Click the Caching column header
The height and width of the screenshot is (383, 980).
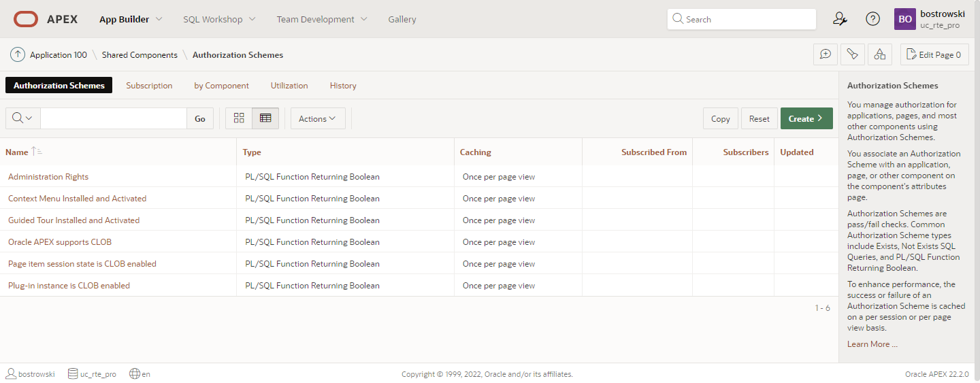pyautogui.click(x=476, y=152)
